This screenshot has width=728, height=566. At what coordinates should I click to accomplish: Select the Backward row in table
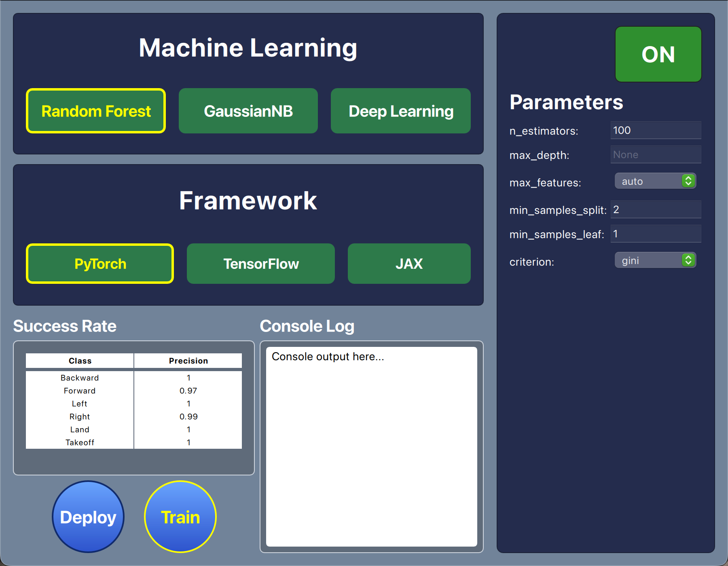click(134, 378)
